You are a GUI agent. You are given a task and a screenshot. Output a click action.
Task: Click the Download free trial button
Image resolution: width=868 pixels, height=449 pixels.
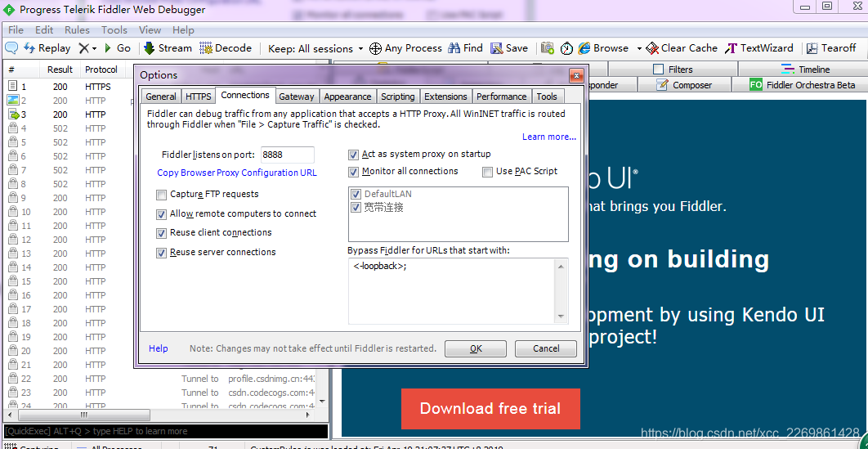[490, 409]
